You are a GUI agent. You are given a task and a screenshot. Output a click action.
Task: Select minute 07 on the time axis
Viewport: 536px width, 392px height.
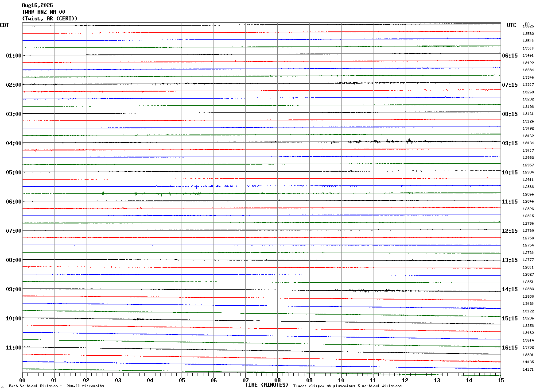245,380
